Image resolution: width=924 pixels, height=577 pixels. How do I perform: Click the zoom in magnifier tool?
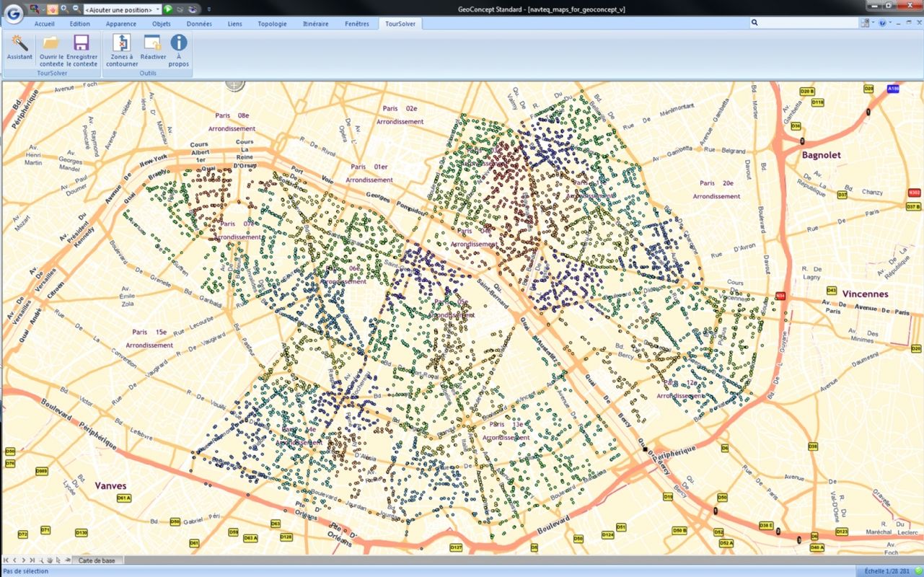[x=64, y=9]
